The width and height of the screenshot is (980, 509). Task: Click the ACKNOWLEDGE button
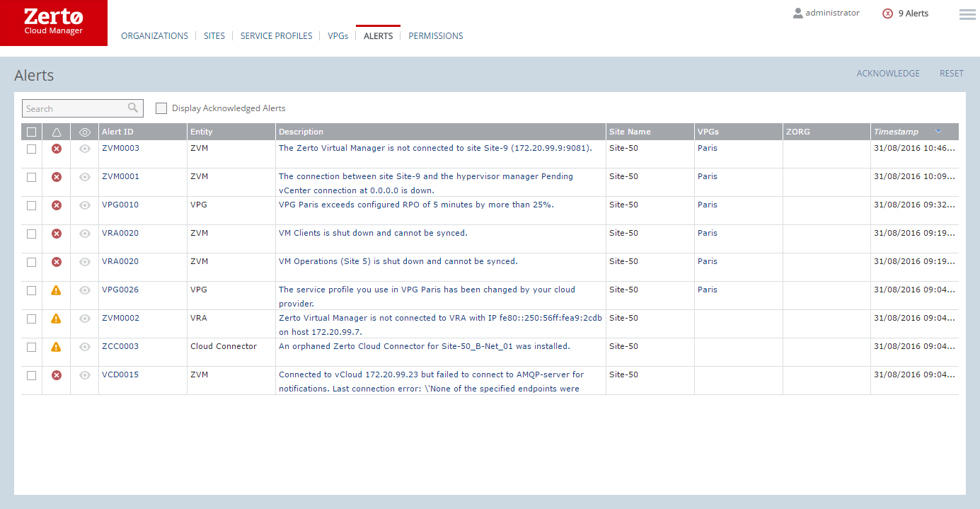pos(888,74)
